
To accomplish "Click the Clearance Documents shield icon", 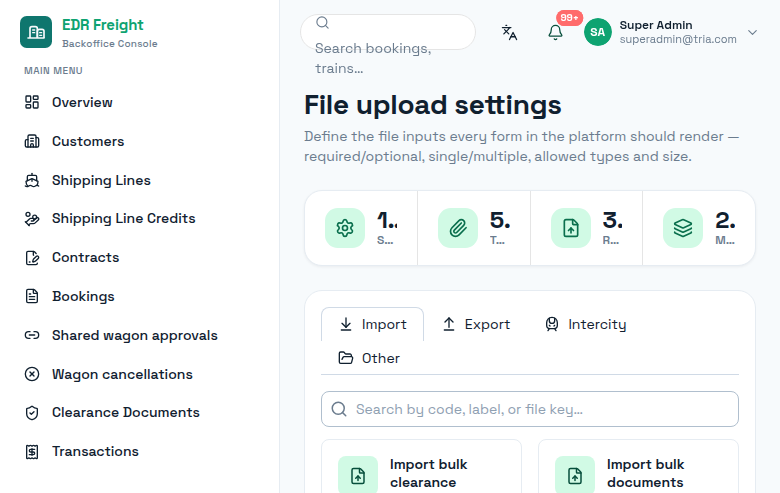I will (32, 412).
